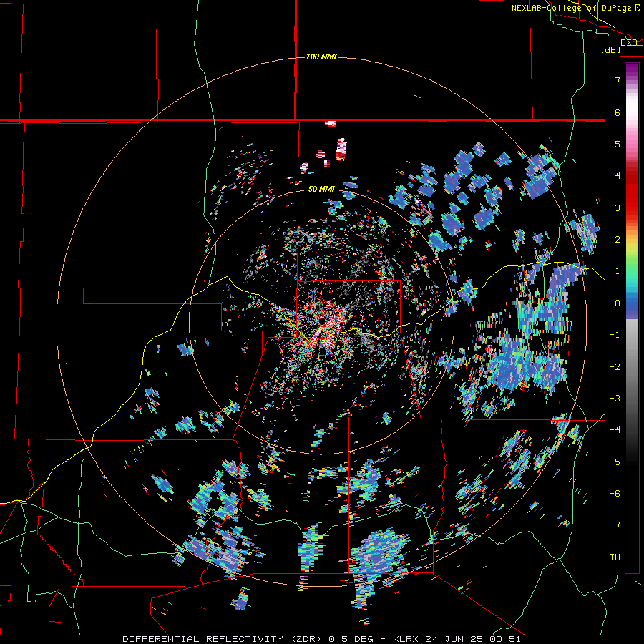Click the 'NEXLAB-College of DuPage' credit text

[571, 8]
